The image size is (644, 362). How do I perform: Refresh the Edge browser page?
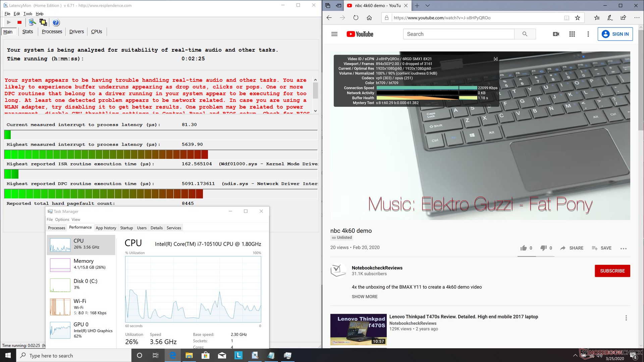(x=356, y=18)
